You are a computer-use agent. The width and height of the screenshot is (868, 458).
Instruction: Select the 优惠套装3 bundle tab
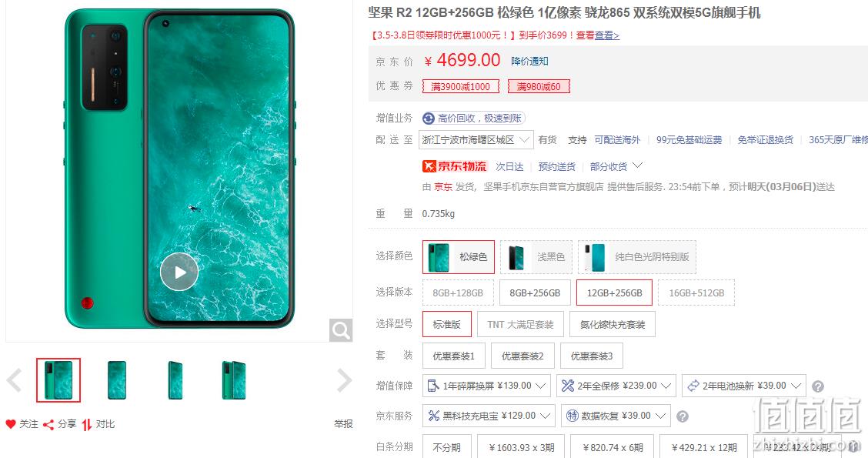pyautogui.click(x=591, y=356)
